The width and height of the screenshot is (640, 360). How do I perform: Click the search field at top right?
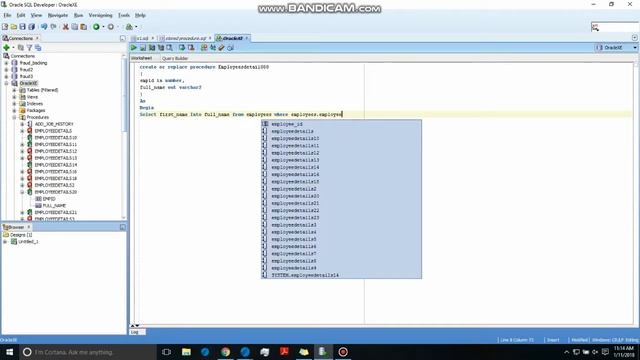coord(614,27)
